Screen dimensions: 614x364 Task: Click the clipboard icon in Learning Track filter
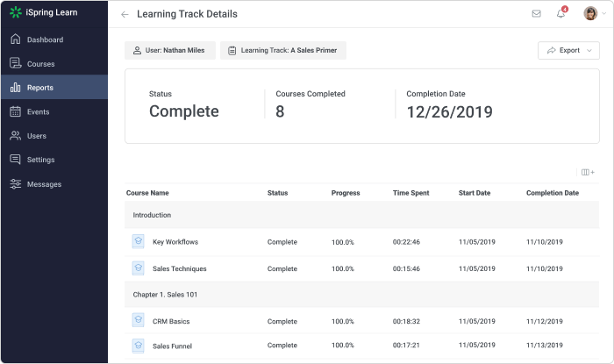[232, 51]
